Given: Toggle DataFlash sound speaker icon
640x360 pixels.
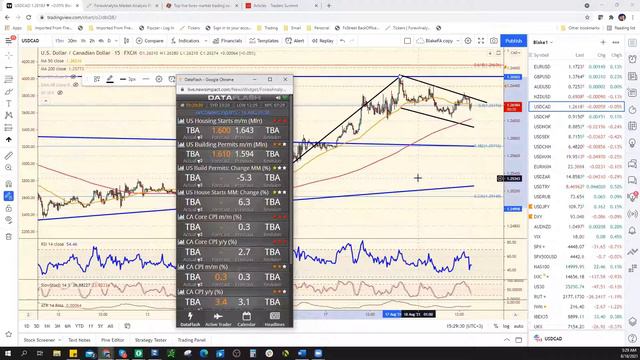Looking at the screenshot, I should pos(278,98).
